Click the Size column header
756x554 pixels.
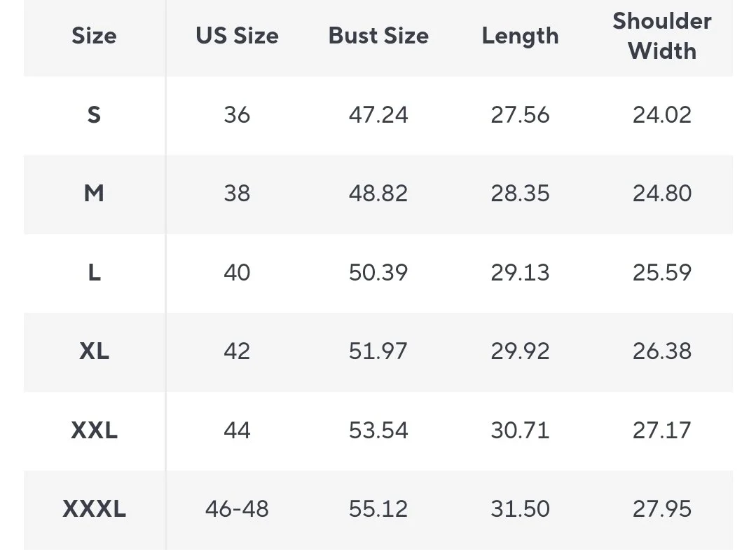[94, 36]
